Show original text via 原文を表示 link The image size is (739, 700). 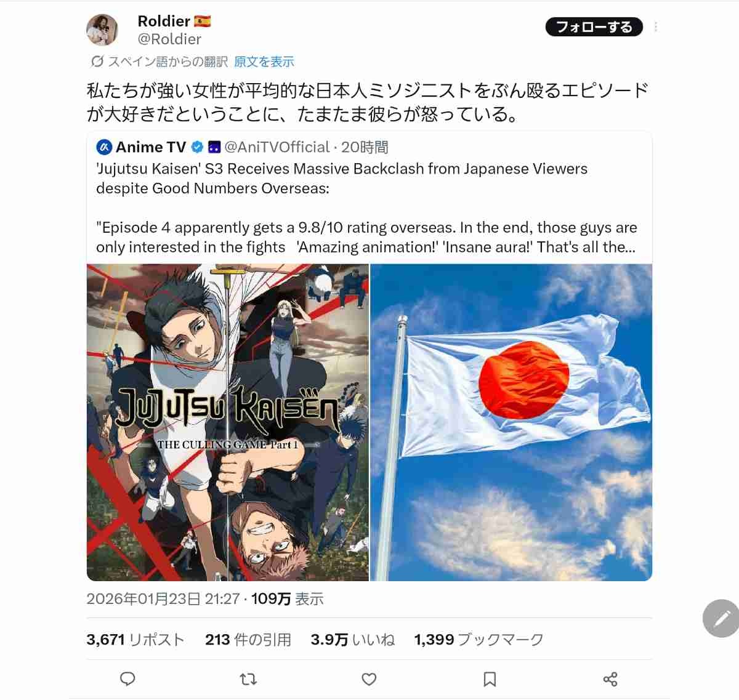click(264, 62)
